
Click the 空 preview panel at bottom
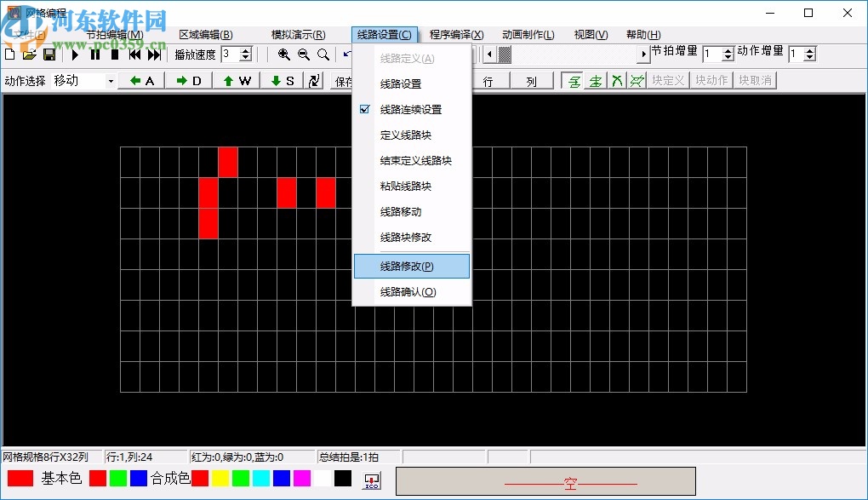point(545,481)
